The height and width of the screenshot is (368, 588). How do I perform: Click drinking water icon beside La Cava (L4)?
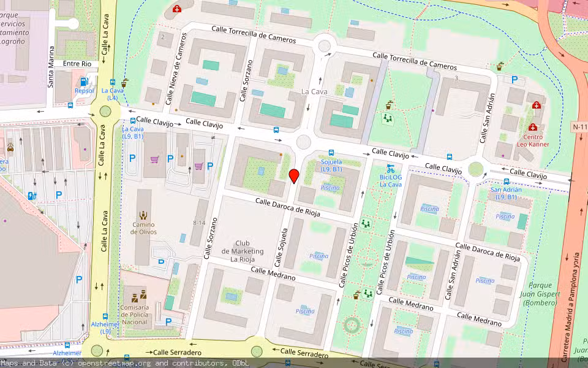coord(124,83)
